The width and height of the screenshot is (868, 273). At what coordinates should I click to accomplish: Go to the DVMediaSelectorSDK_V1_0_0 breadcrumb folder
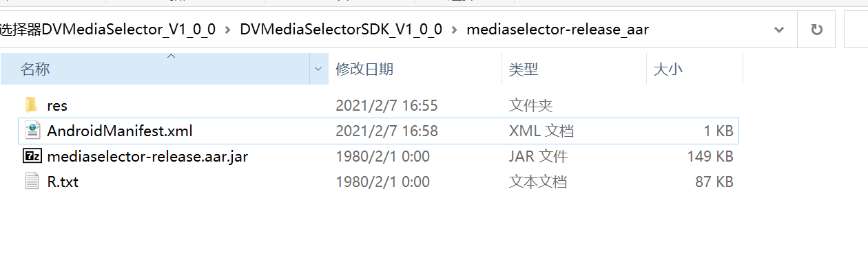pos(341,30)
